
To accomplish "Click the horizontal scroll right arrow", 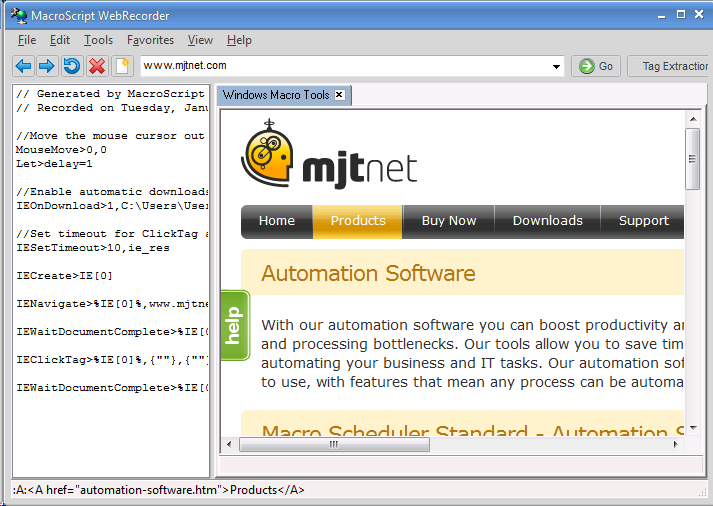I will click(676, 445).
